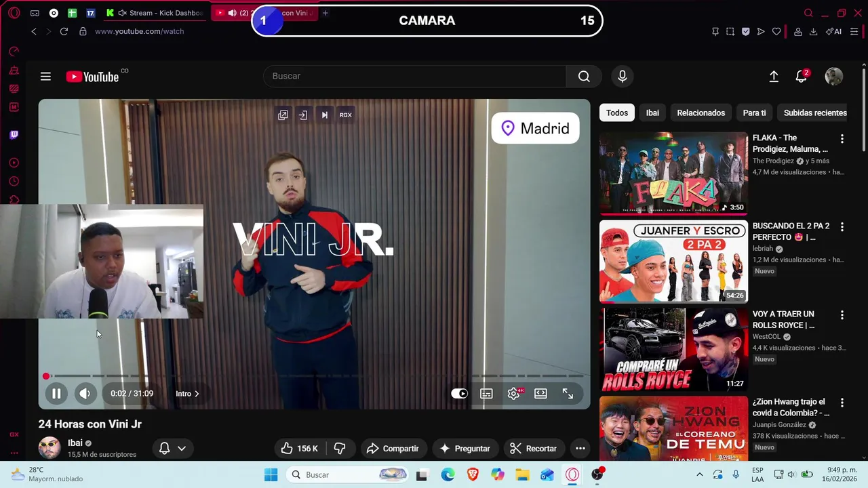The image size is (868, 488).
Task: Toggle autoplay switch in player
Action: click(459, 393)
